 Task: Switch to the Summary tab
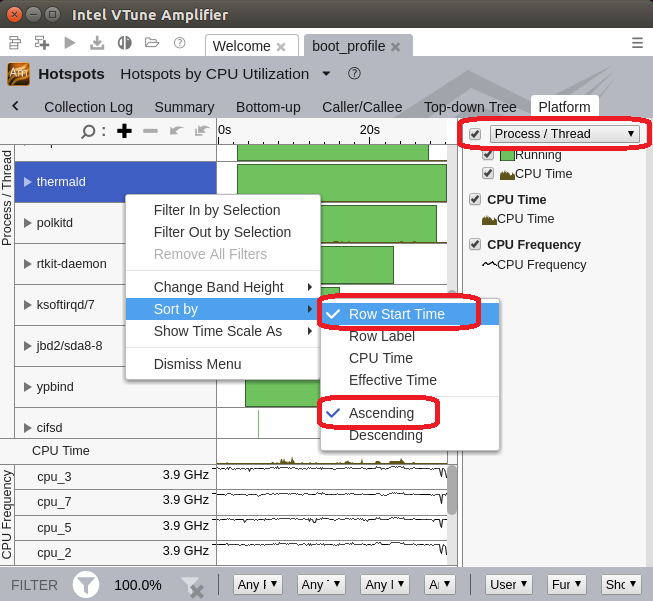tap(184, 107)
